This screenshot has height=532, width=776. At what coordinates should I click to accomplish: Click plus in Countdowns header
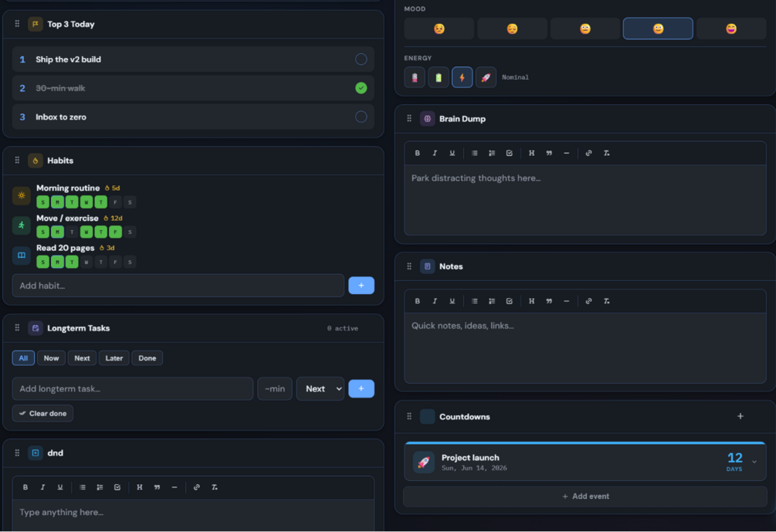pos(740,416)
